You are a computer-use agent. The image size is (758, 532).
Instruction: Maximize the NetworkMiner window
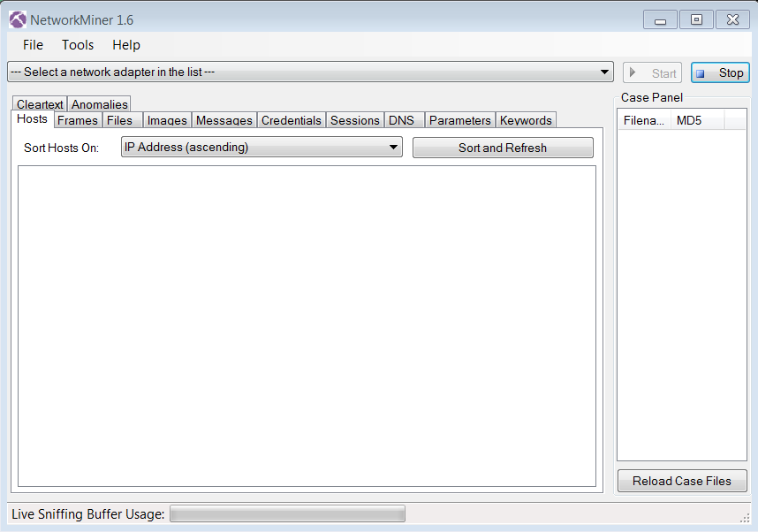697,19
